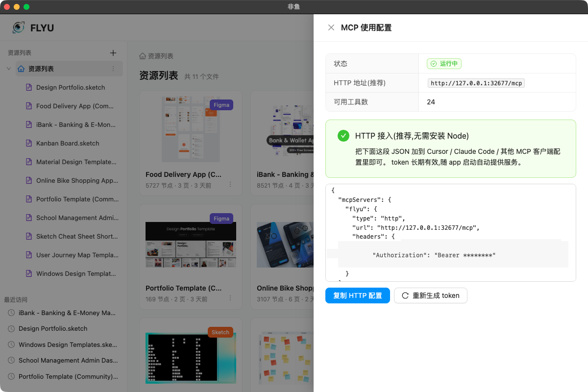Open Food Delivery App card more menu
Screen dimensions: 588x392
pyautogui.click(x=230, y=184)
